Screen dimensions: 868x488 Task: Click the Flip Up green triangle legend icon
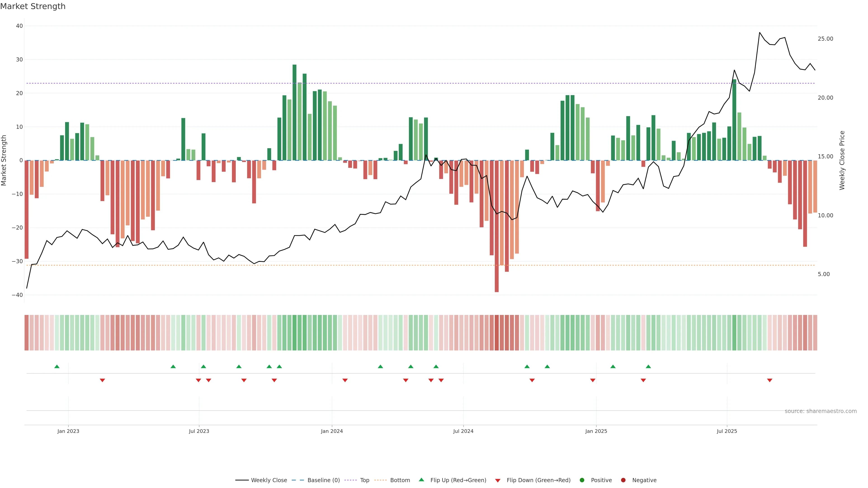pyautogui.click(x=421, y=480)
